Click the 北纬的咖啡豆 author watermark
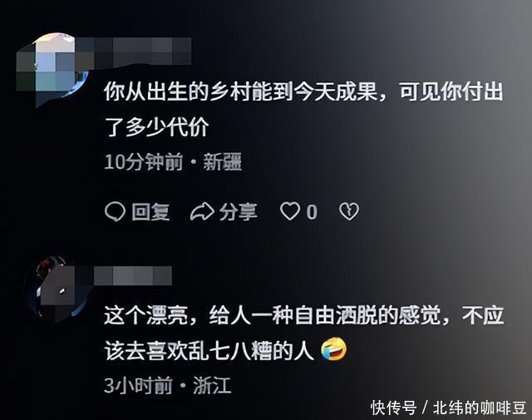 (480, 408)
